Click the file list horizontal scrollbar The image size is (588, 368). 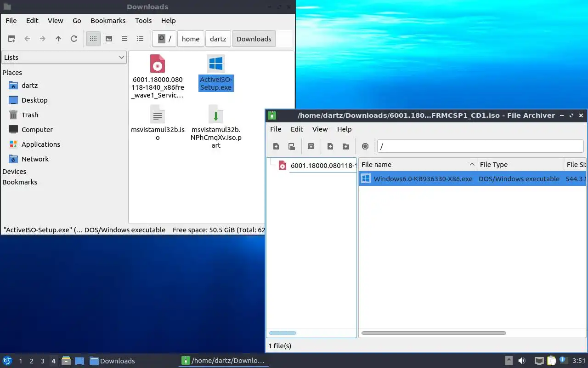pyautogui.click(x=434, y=333)
